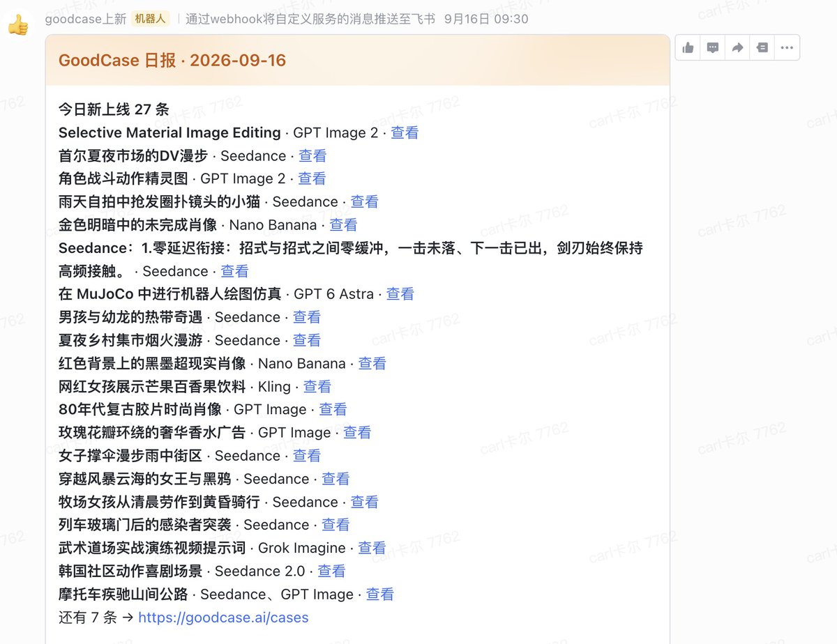Click the thumbs-up emoji avatar of the sender
This screenshot has height=644, width=837.
[x=18, y=25]
